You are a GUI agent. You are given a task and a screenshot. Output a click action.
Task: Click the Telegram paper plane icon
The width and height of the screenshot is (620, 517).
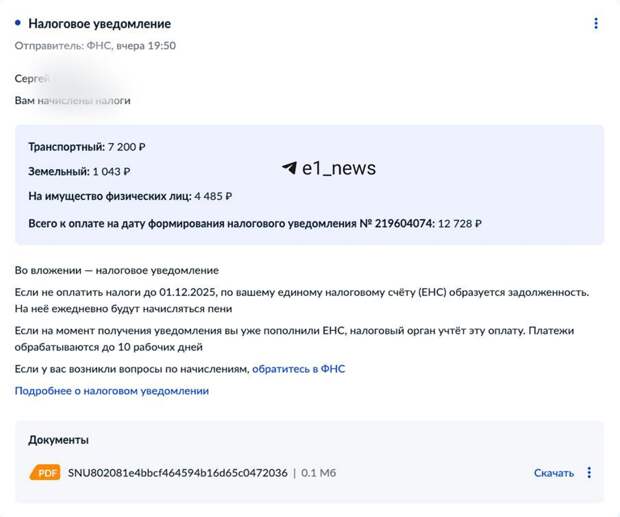tap(289, 168)
